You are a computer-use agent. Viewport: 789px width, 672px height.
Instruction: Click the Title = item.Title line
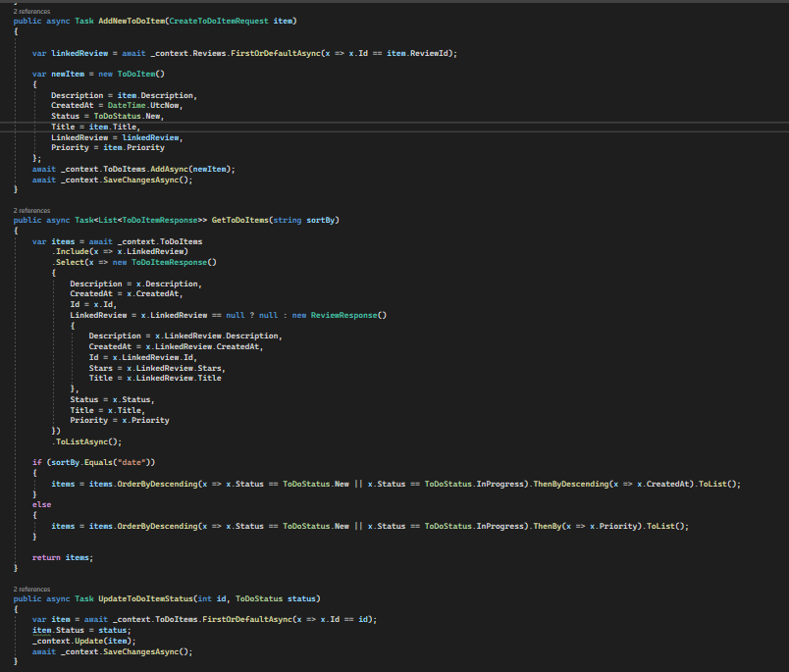pyautogui.click(x=95, y=127)
